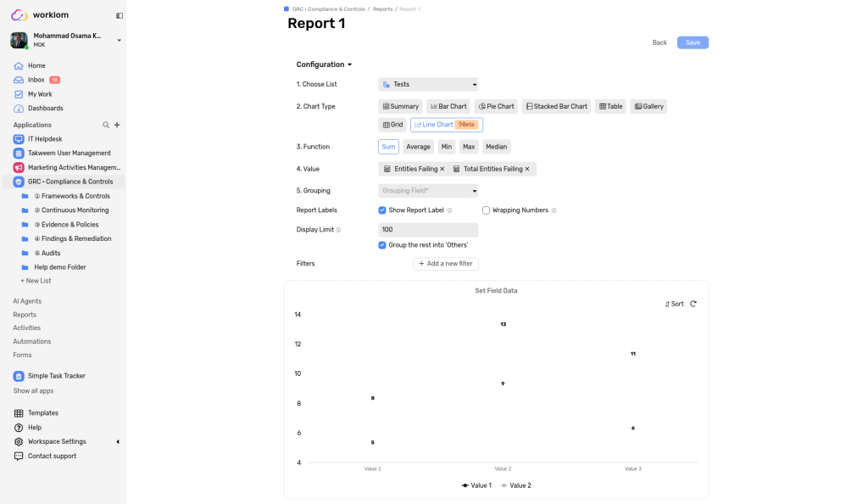Enable the Wrapping Numbers checkbox

tap(486, 210)
